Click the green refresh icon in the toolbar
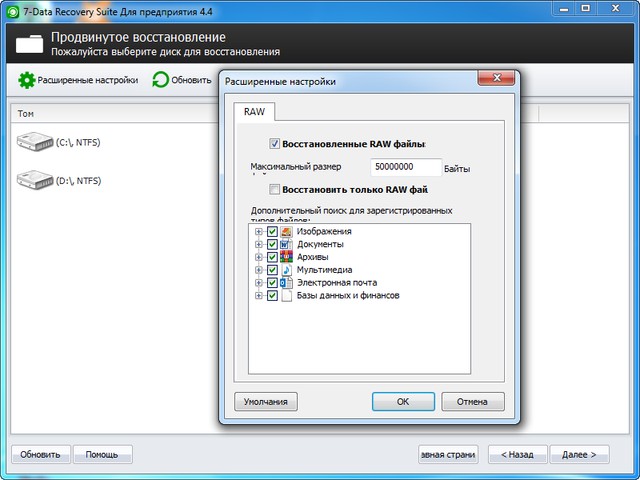This screenshot has width=640, height=480. (x=160, y=80)
